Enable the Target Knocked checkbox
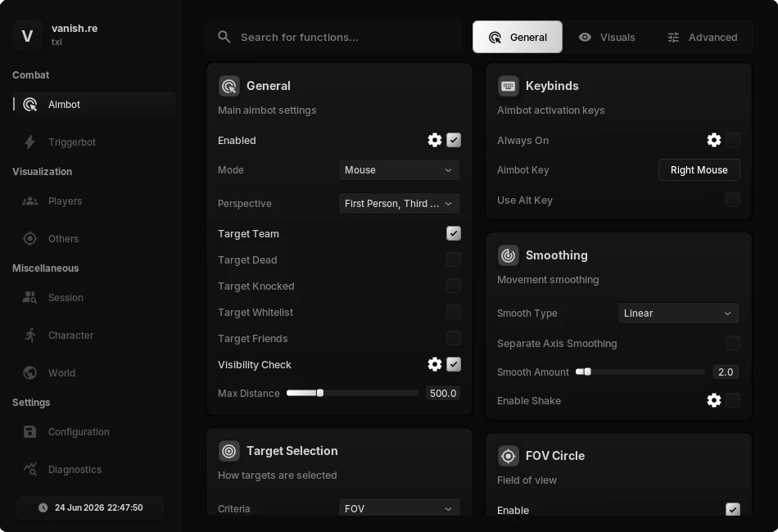Image resolution: width=778 pixels, height=532 pixels. (x=454, y=286)
